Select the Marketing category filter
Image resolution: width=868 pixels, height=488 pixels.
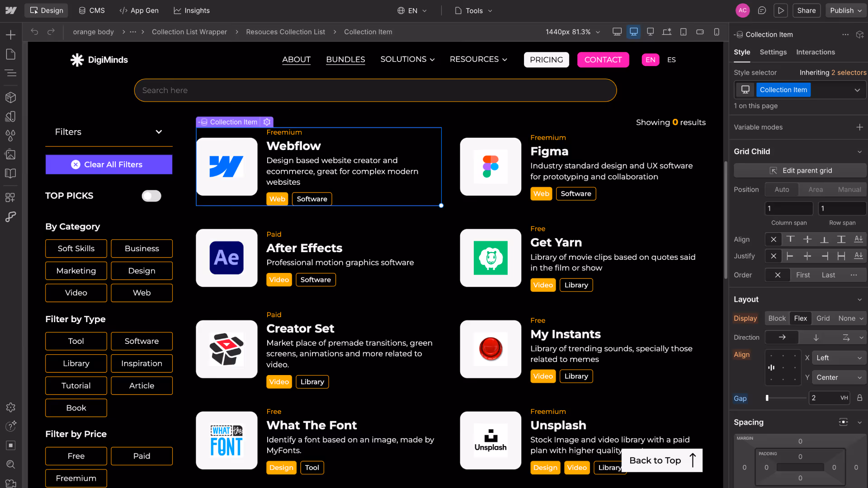(x=76, y=271)
